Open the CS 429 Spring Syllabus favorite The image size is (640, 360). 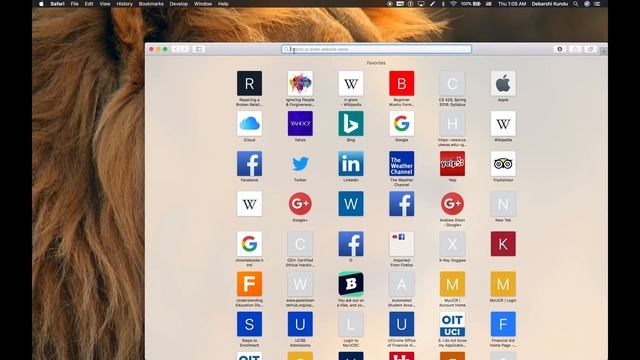pos(452,84)
